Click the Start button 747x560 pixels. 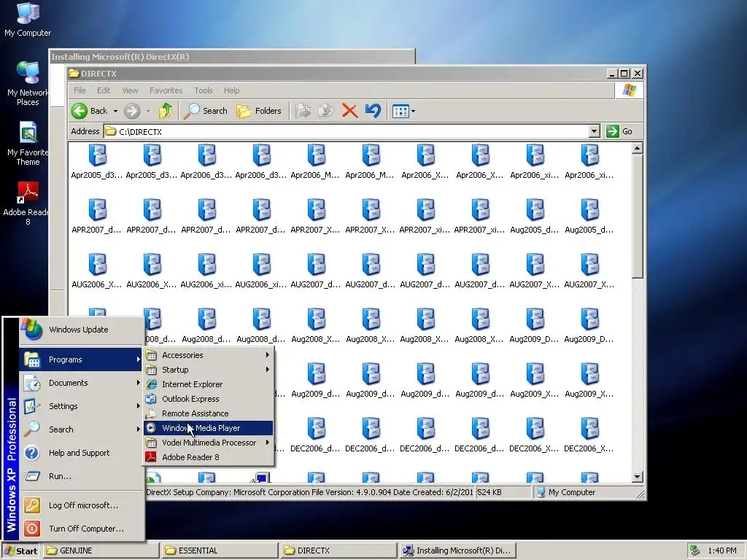click(21, 551)
